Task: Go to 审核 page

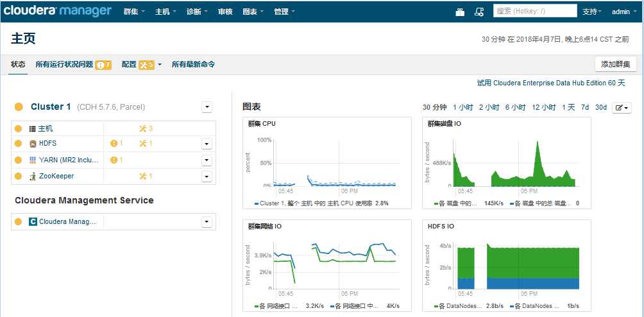Action: pyautogui.click(x=226, y=12)
